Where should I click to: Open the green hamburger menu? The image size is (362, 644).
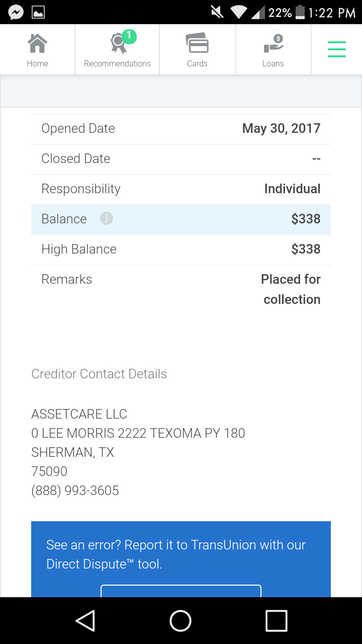click(336, 49)
